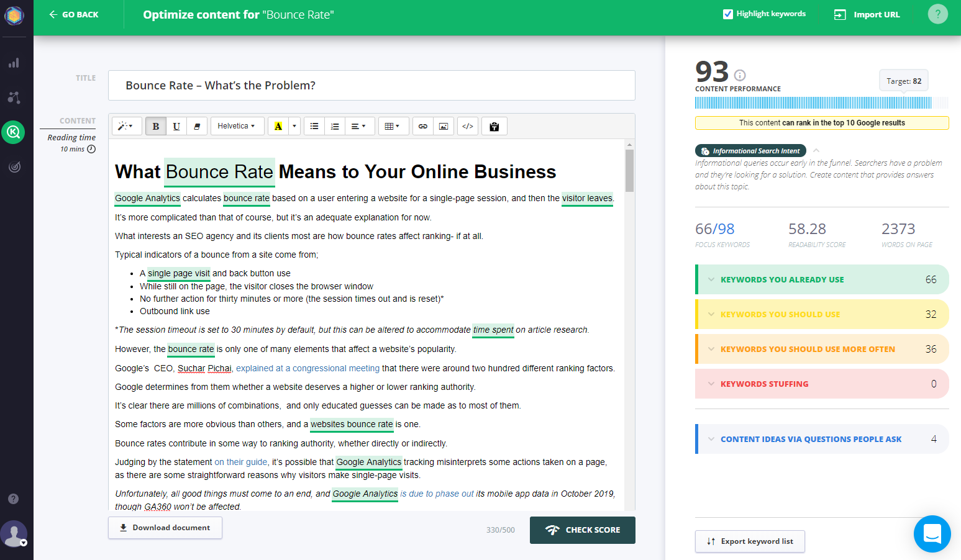Open the user profile avatar menu
The height and width of the screenshot is (560, 961).
pos(14,533)
